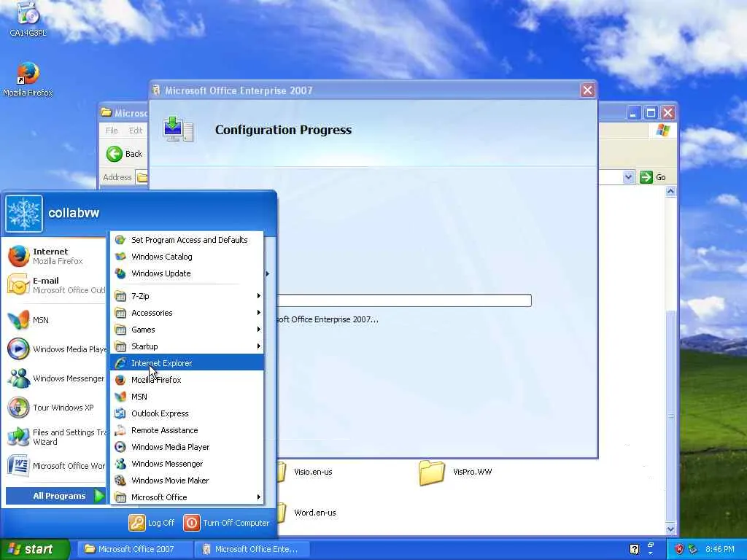Click the Firefox Internet pinned icon

coord(18,256)
